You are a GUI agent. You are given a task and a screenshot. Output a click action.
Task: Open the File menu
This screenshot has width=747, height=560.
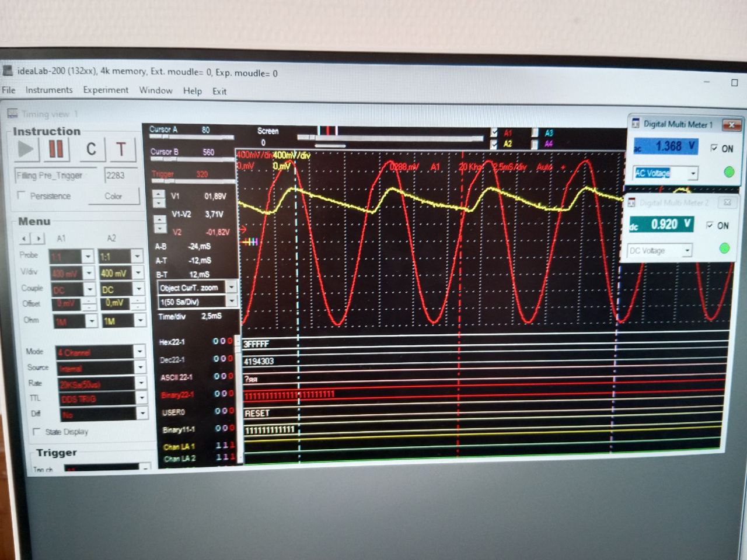point(9,90)
